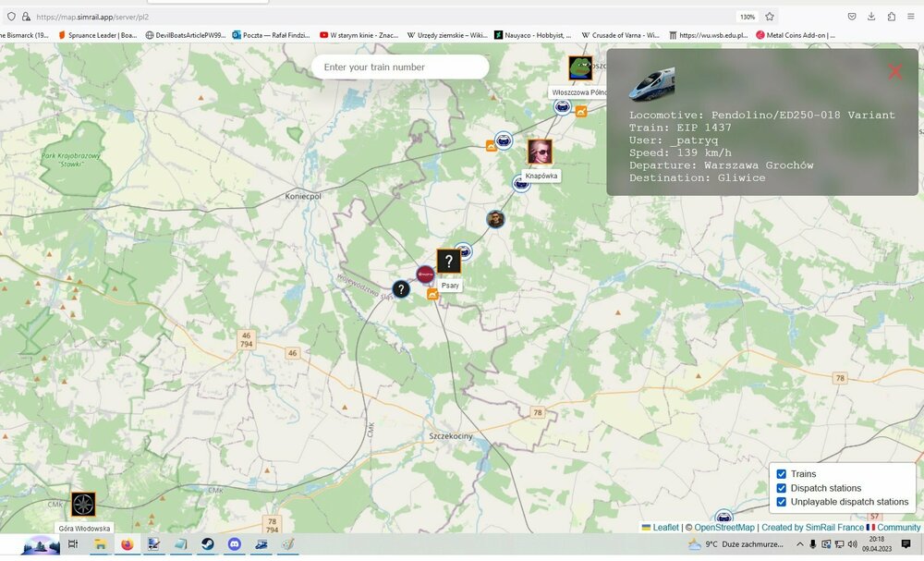Click the train marker with sunglasses avatar
This screenshot has height=561, width=924.
[496, 219]
